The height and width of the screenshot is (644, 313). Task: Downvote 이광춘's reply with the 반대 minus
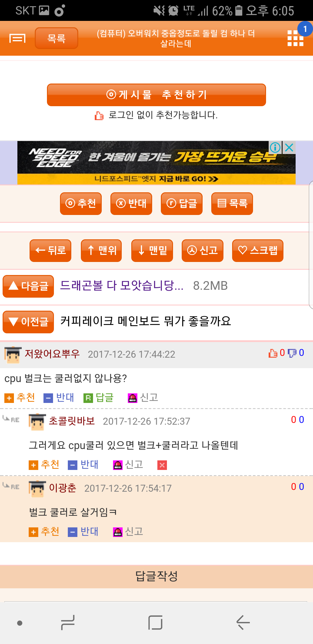pyautogui.click(x=83, y=532)
